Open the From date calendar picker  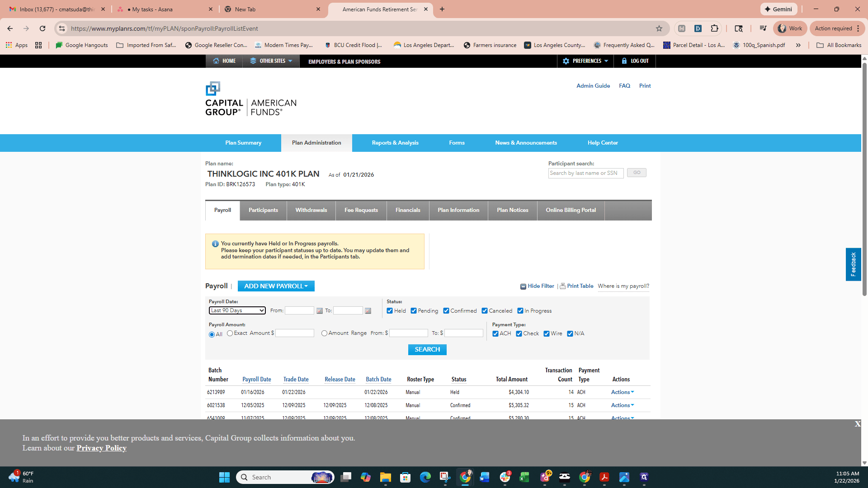coord(320,311)
